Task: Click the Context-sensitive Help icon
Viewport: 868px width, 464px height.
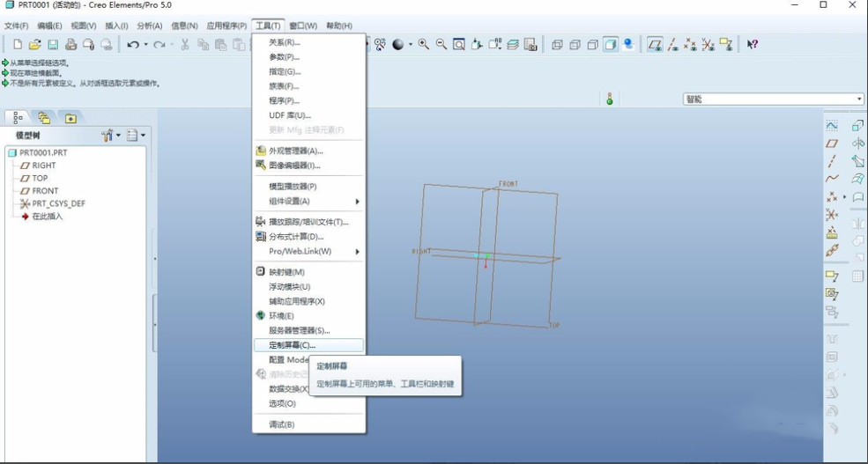Action: click(752, 44)
